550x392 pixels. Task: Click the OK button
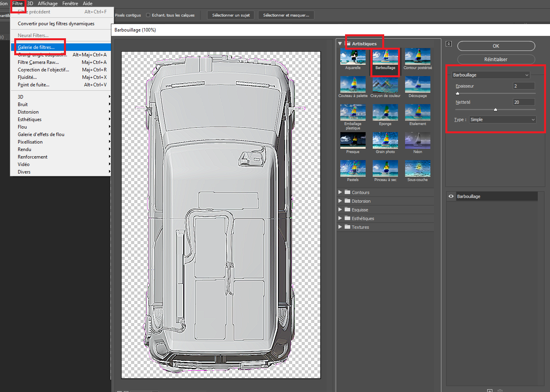tap(496, 46)
